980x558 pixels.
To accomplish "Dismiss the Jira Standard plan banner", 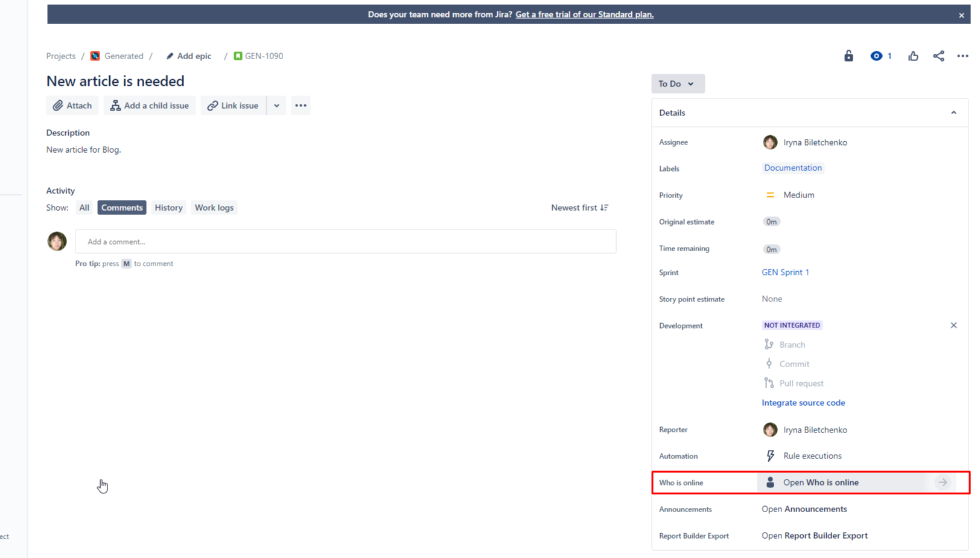I will coord(961,15).
